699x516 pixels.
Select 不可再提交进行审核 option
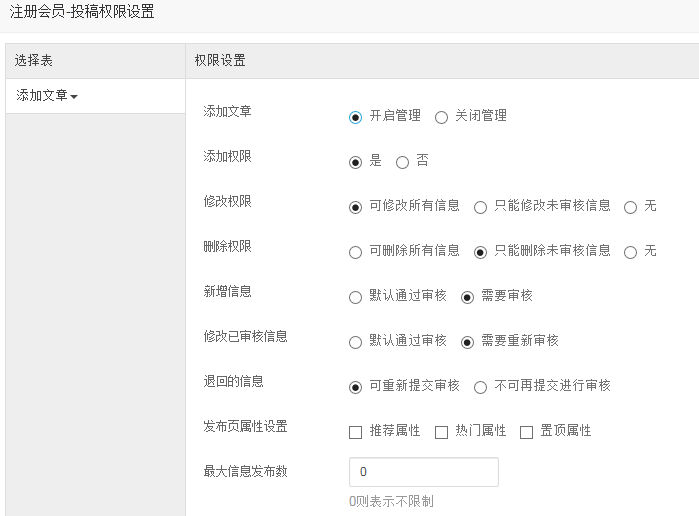(480, 387)
